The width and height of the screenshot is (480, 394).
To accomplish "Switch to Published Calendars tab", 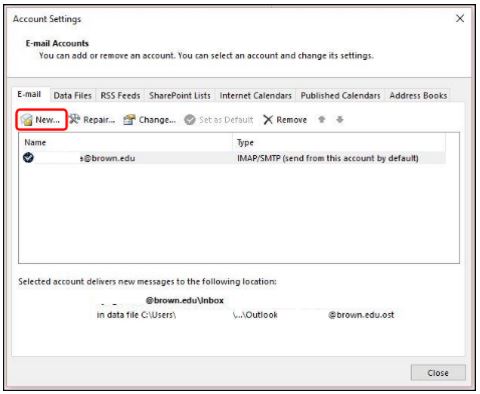I will [340, 96].
